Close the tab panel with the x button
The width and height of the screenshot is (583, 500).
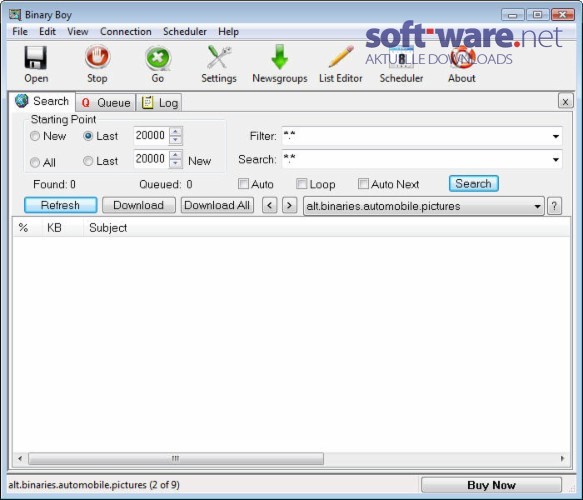(565, 101)
